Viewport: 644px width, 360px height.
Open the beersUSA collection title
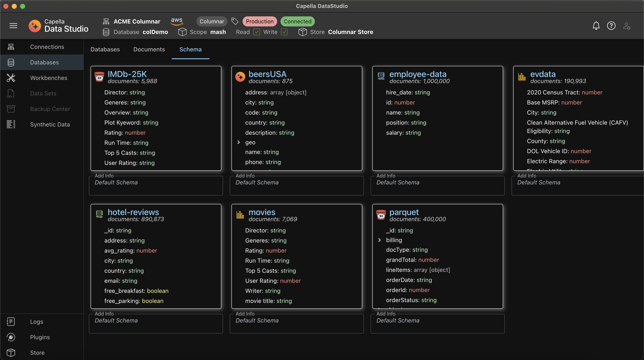[x=267, y=74]
